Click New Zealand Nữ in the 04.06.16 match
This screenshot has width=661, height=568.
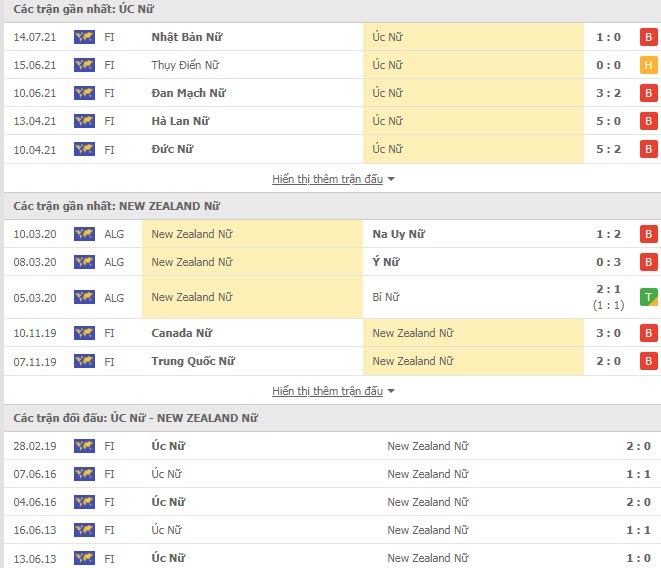tap(428, 502)
